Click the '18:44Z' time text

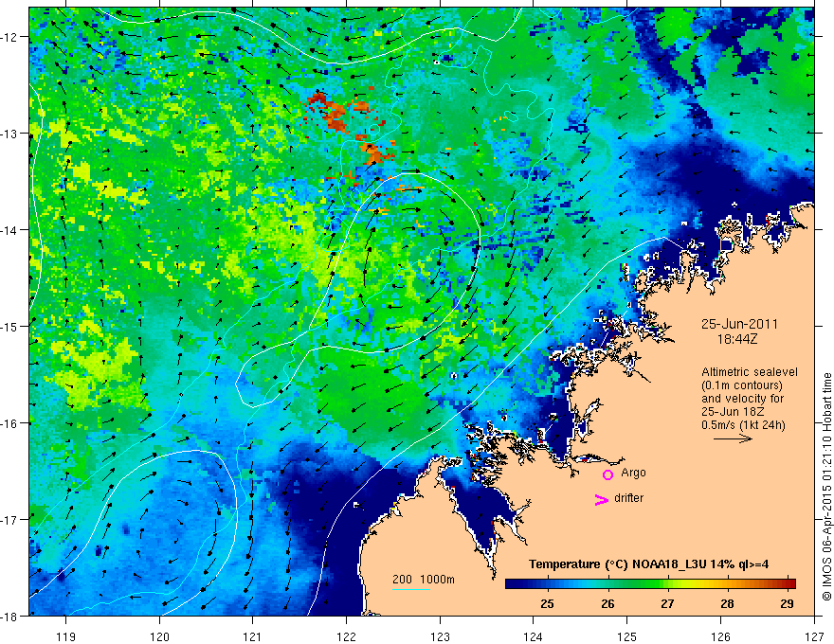736,339
